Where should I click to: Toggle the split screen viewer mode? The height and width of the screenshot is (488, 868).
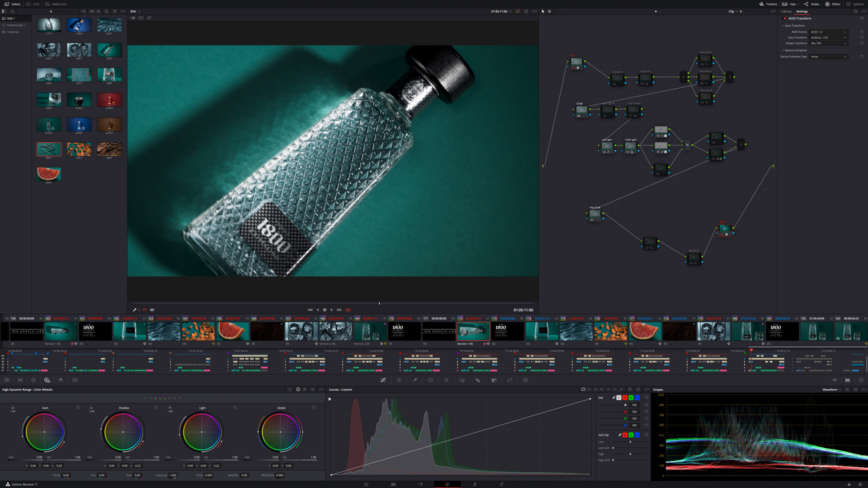click(x=141, y=18)
